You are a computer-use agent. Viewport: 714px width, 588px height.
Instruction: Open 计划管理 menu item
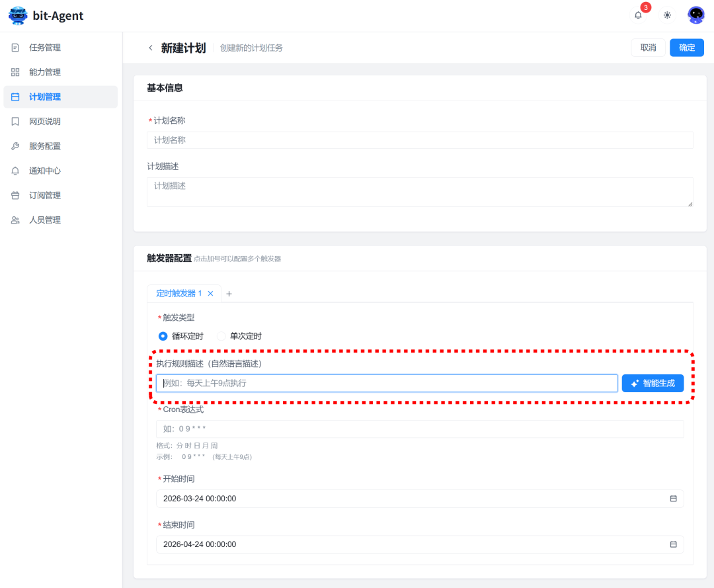[x=61, y=97]
